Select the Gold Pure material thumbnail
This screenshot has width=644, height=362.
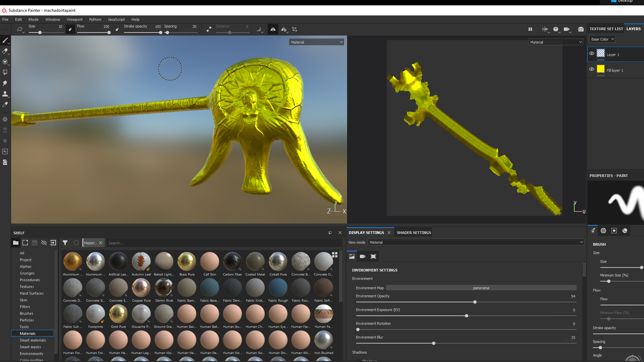pyautogui.click(x=118, y=314)
